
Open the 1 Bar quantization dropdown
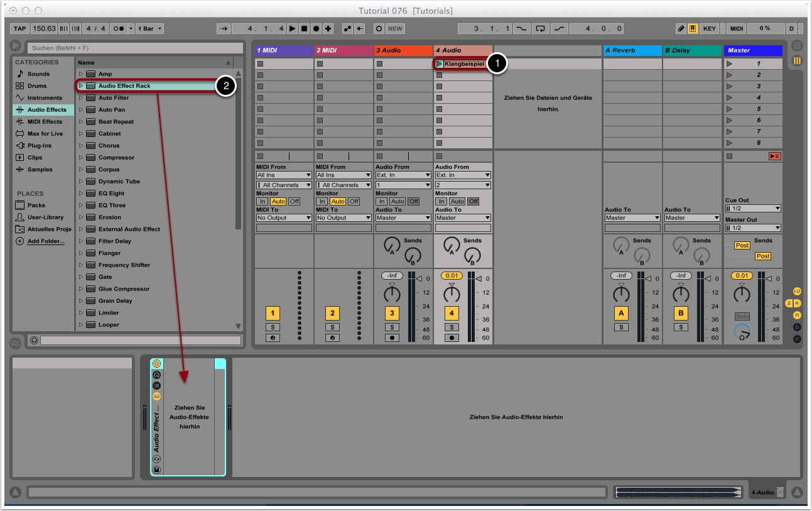[x=151, y=28]
